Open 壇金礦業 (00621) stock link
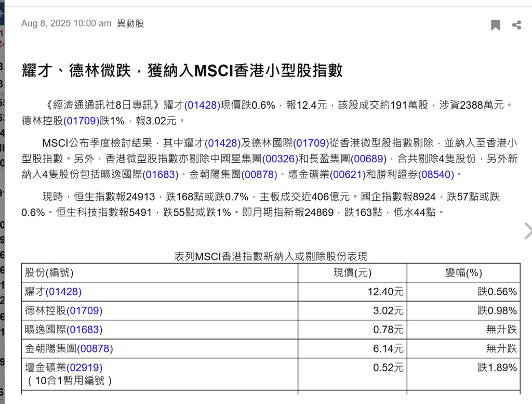The width and height of the screenshot is (532, 404). pyautogui.click(x=348, y=175)
